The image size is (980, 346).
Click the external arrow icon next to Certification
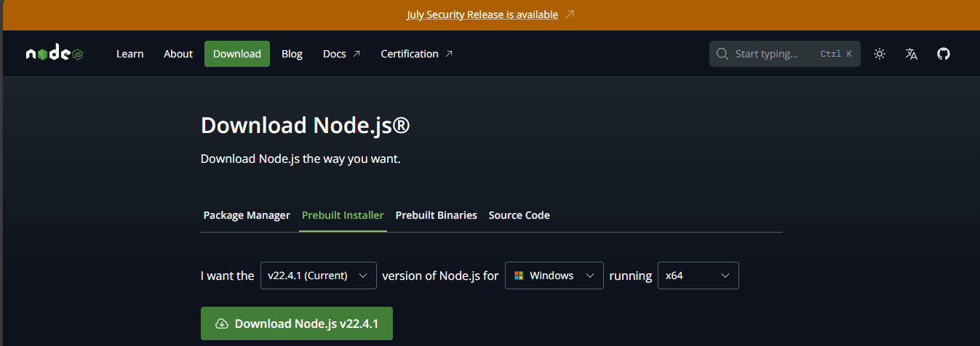tap(449, 54)
